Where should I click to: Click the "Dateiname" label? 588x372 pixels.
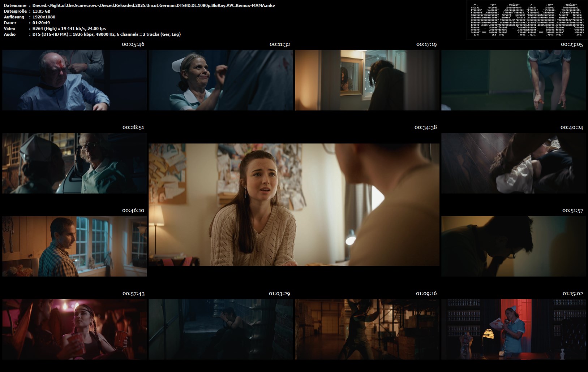click(x=15, y=5)
